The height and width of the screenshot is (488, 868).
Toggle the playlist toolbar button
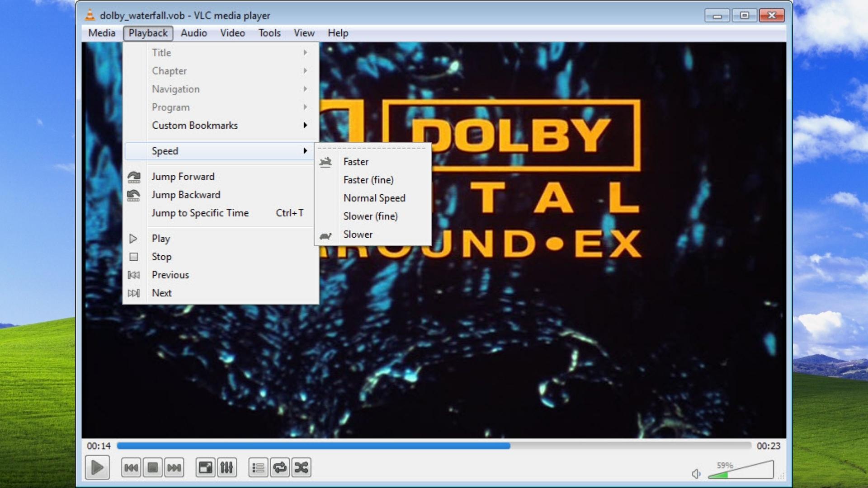258,468
